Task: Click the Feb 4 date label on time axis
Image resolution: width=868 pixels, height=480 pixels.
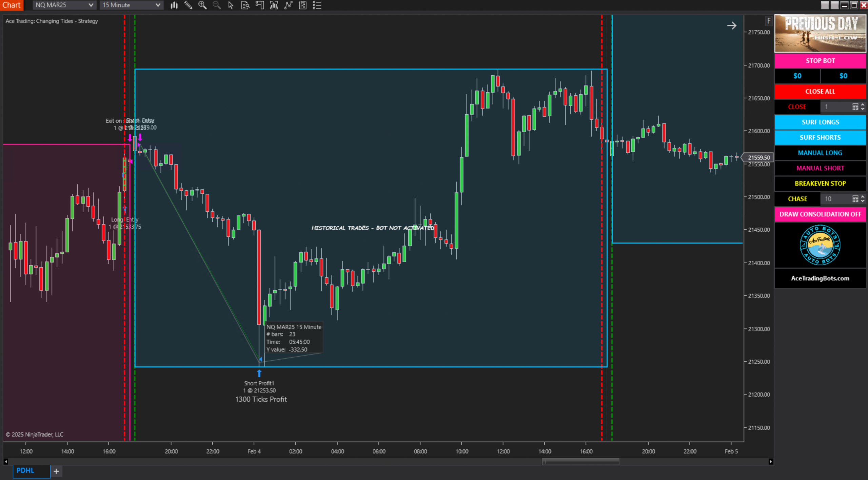Action: point(254,451)
